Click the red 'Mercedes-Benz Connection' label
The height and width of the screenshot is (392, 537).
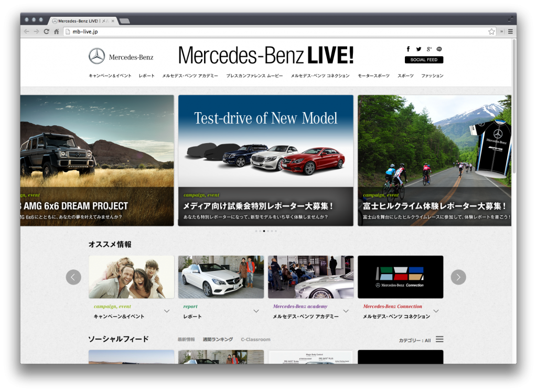click(392, 307)
